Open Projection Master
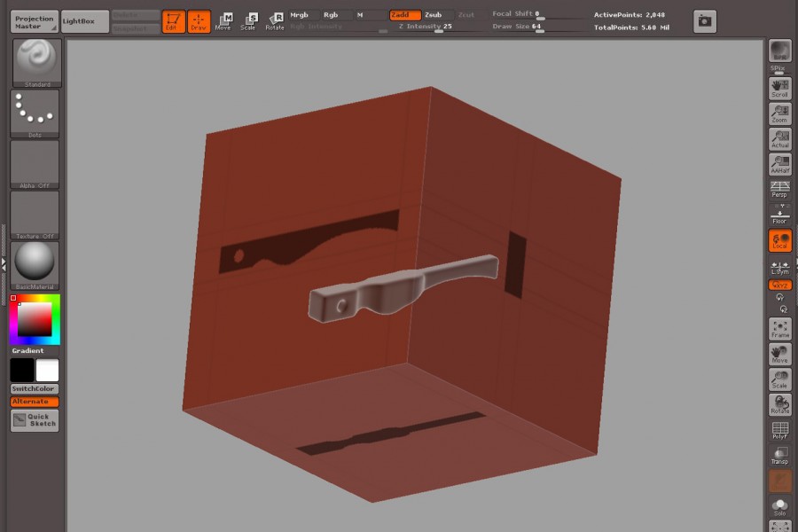This screenshot has width=798, height=532. 35,21
